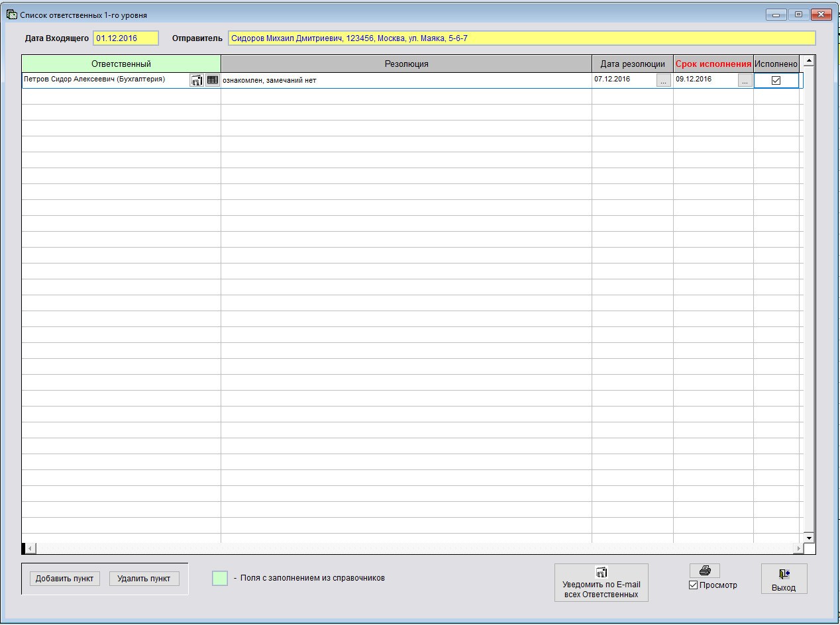The image size is (840, 625).
Task: Click the Выход button
Action: 784,579
